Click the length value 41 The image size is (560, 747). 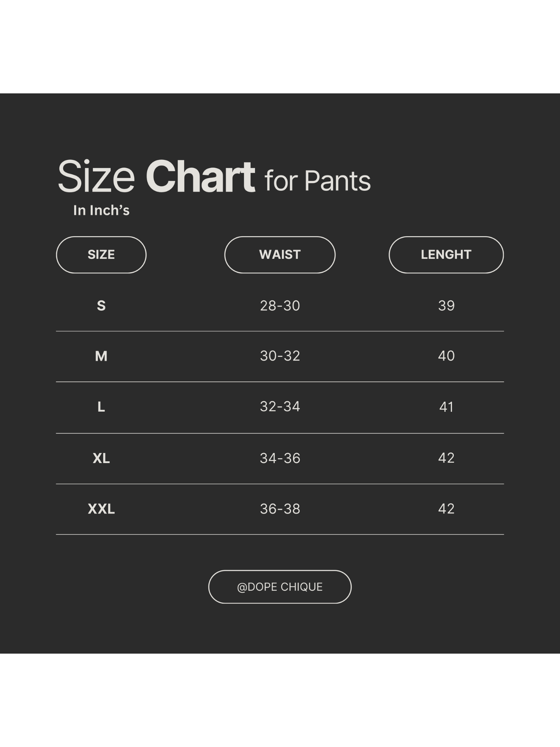point(446,407)
